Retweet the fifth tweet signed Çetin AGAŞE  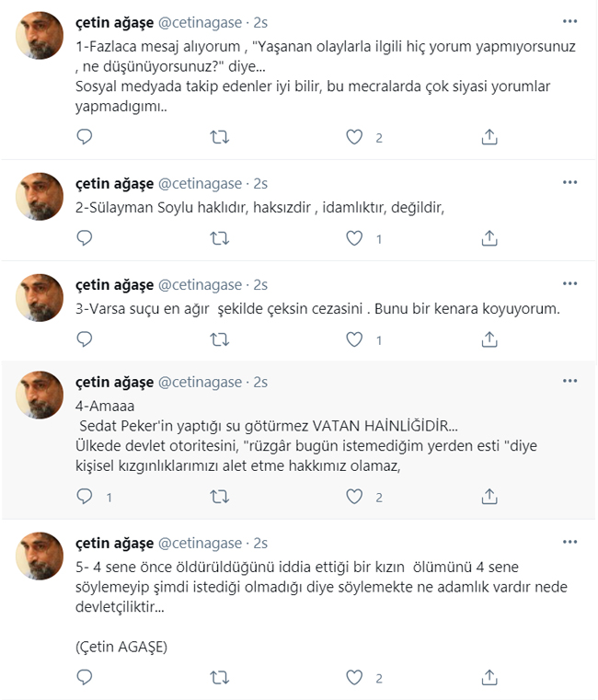coord(220,678)
